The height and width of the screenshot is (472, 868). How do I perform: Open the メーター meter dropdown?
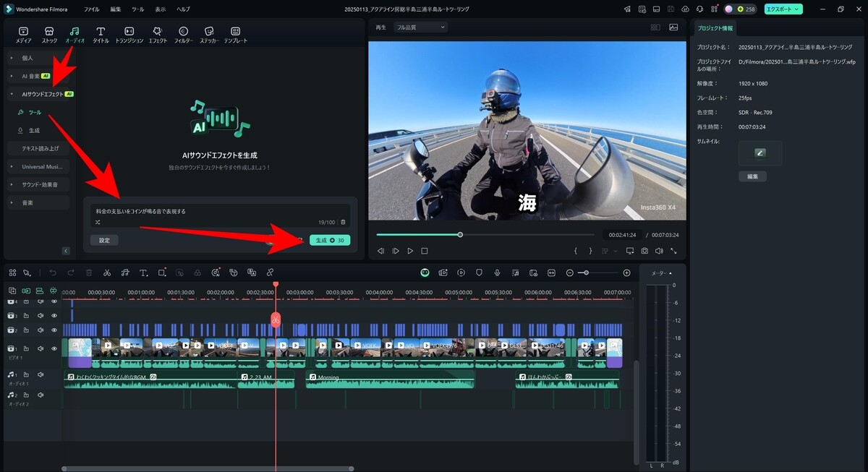point(661,273)
